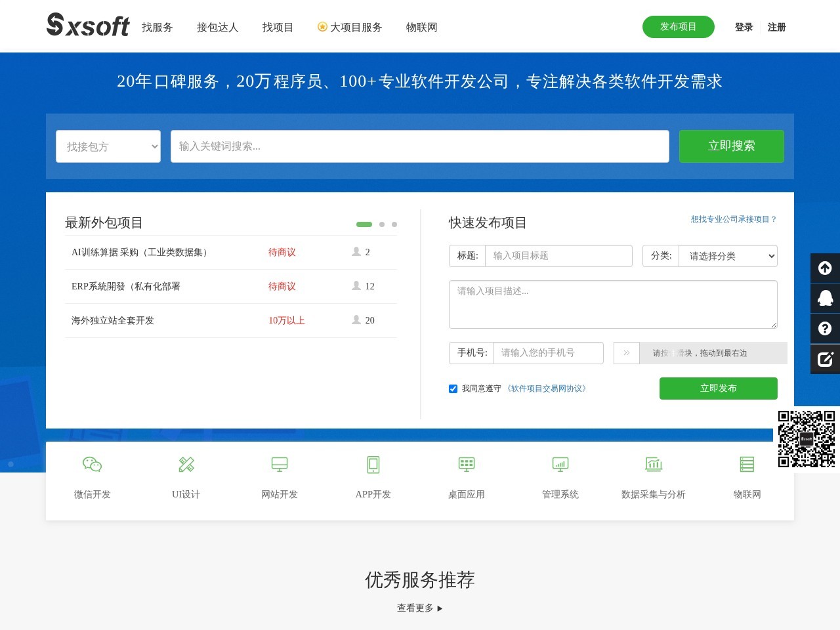Click the 查看更多 link

click(x=415, y=608)
